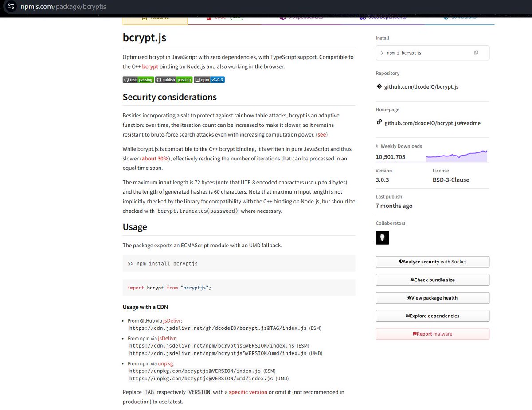The width and height of the screenshot is (532, 410).
Task: Click the cdn.jsdelivr.net/npm/bcryptjs@VERSION/umd/index.js URL
Action: (218, 353)
